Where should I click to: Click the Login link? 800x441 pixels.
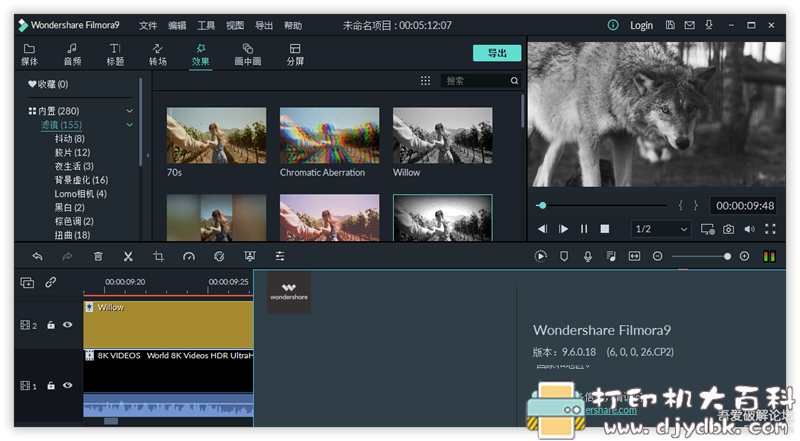[x=641, y=26]
